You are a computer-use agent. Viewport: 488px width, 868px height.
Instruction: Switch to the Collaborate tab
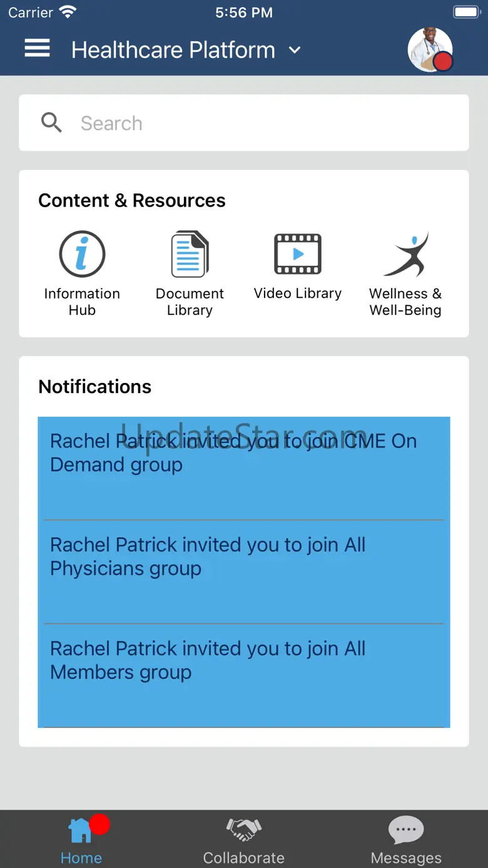coord(244,839)
